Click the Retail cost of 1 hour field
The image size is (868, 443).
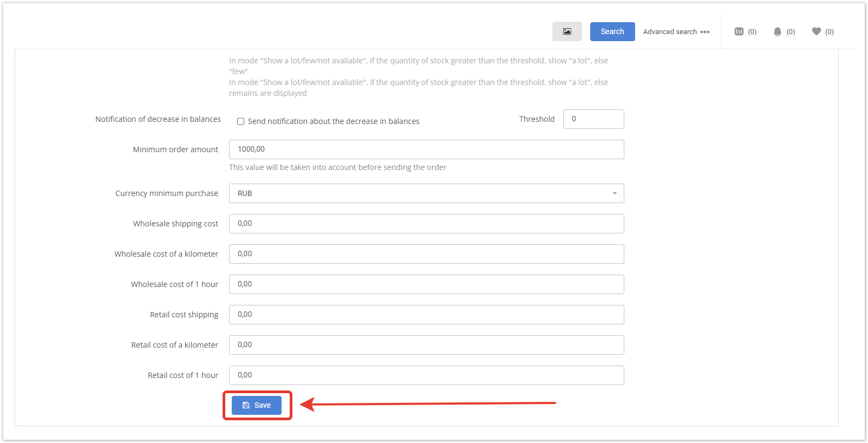(426, 375)
